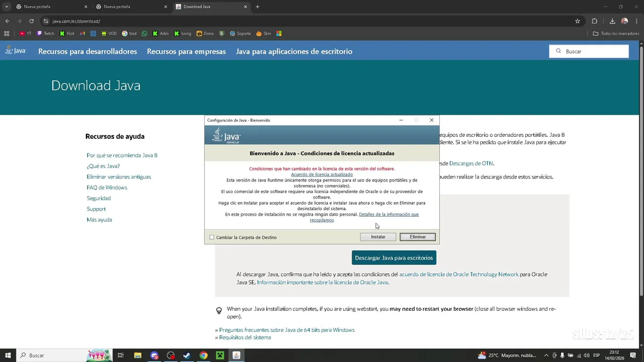The width and height of the screenshot is (644, 362).
Task: Open the Chrome downloads icon
Action: [612, 21]
